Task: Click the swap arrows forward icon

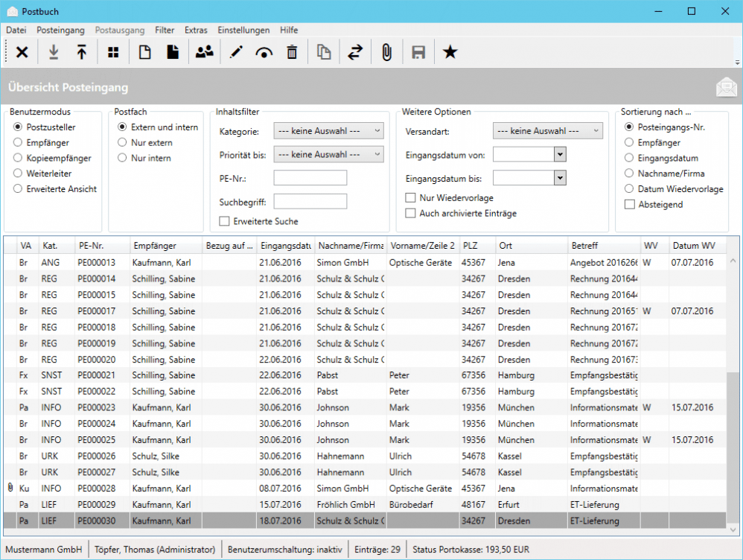Action: pyautogui.click(x=355, y=52)
